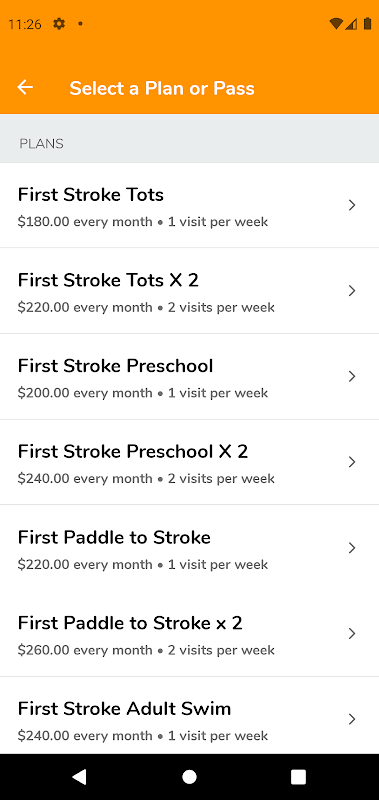
Task: Choose the First Stroke Tots plan title
Action: point(91,195)
